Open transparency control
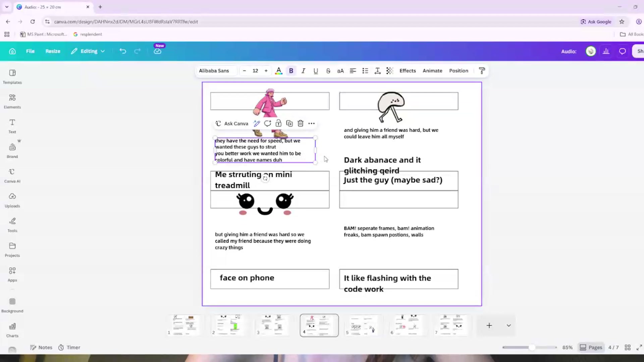The height and width of the screenshot is (362, 644). (389, 71)
